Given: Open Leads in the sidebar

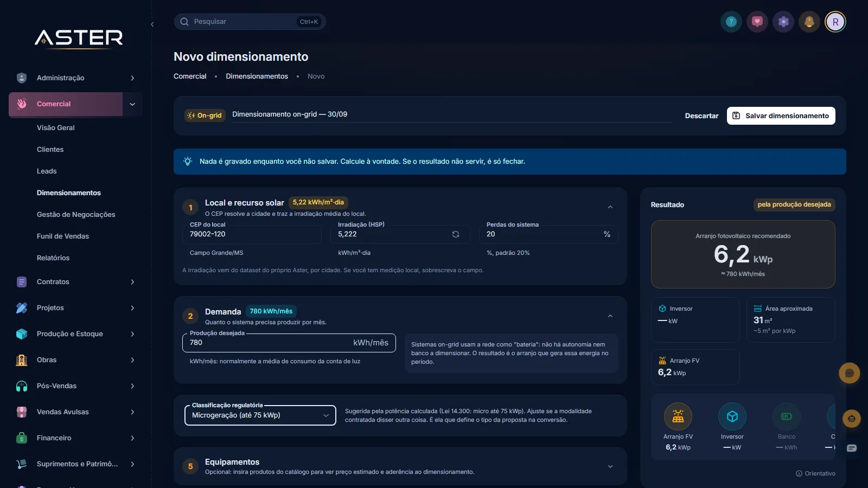Looking at the screenshot, I should 47,171.
